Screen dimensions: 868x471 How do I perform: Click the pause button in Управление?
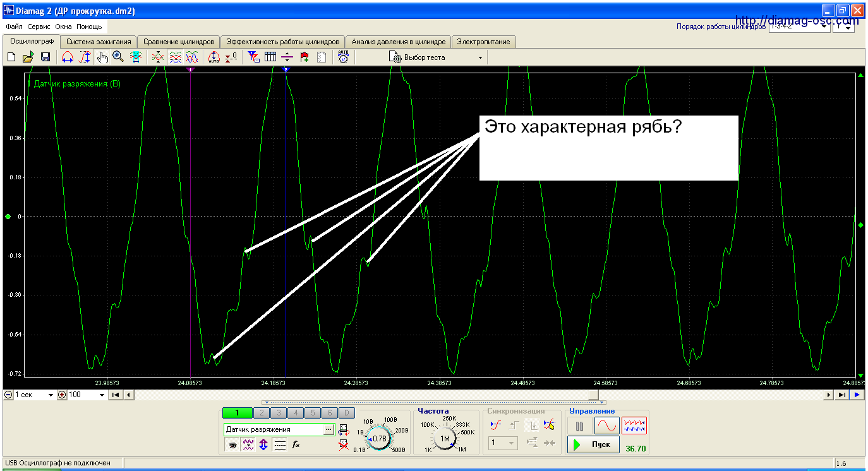click(579, 426)
